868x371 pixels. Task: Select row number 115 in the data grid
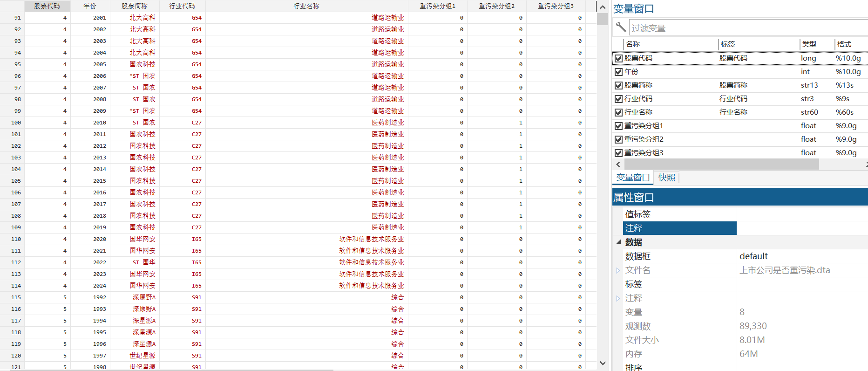coord(12,297)
